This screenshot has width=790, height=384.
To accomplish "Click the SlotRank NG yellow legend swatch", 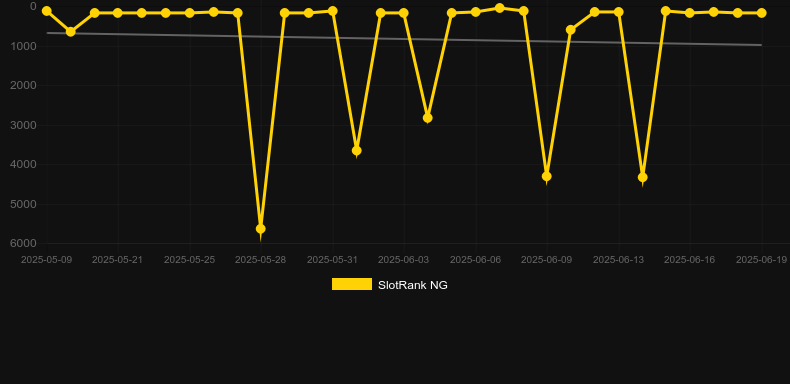I will pos(352,284).
